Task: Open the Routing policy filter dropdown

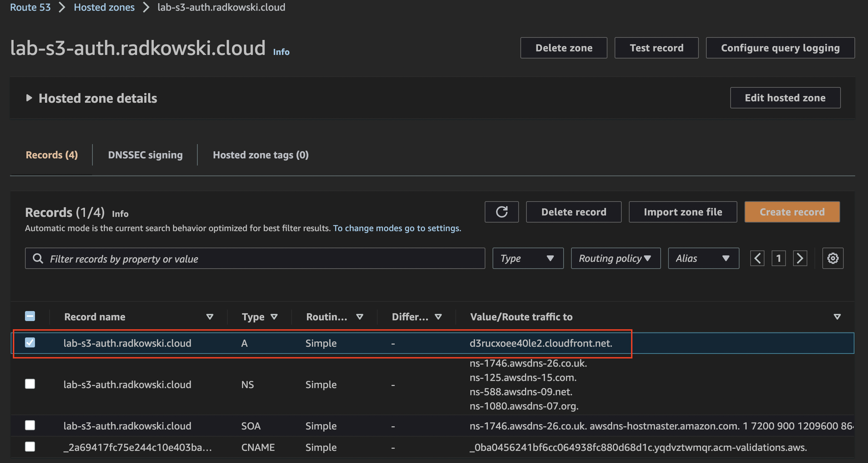Action: click(x=616, y=258)
